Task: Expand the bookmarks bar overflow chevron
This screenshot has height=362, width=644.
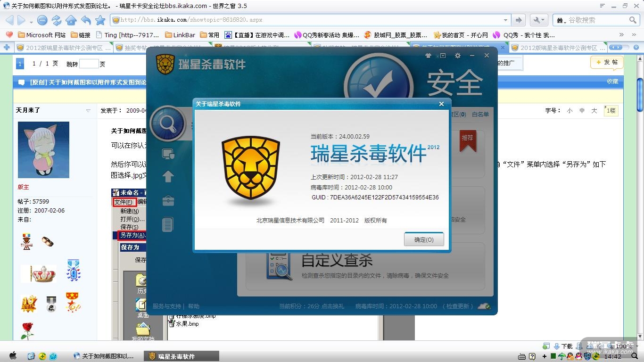Action: click(x=621, y=35)
